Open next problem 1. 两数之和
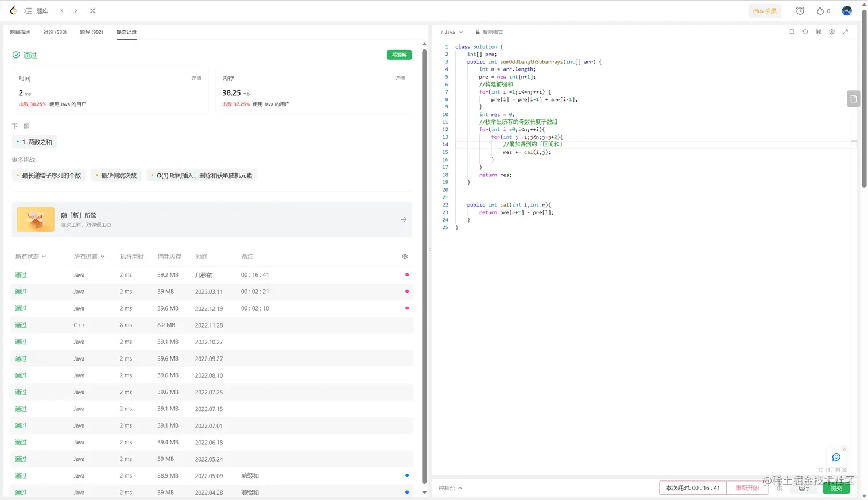Screen dimensions: 868x500 (34, 142)
